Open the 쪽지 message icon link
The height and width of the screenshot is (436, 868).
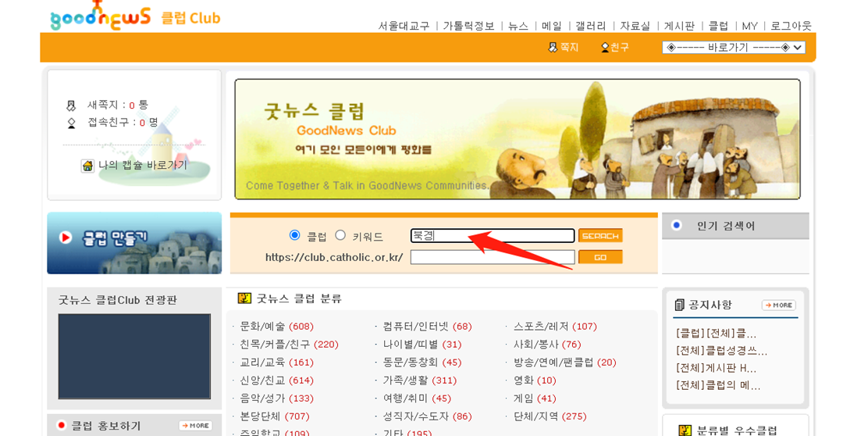coord(563,48)
